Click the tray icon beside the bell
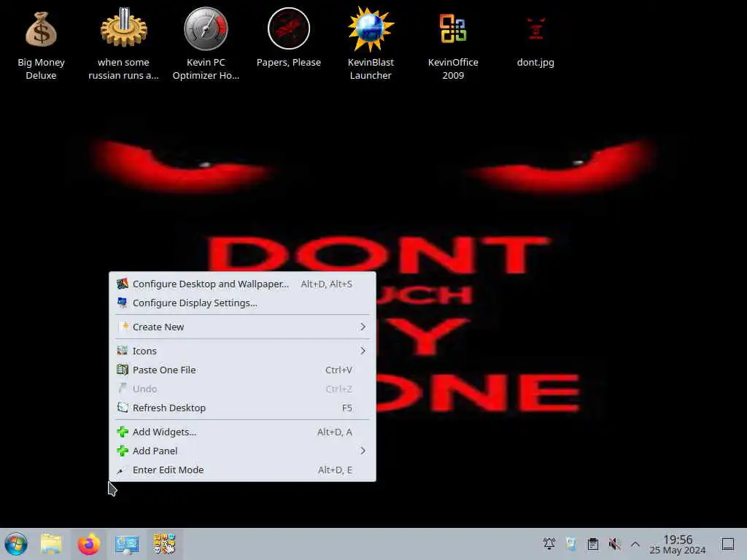 tap(570, 544)
